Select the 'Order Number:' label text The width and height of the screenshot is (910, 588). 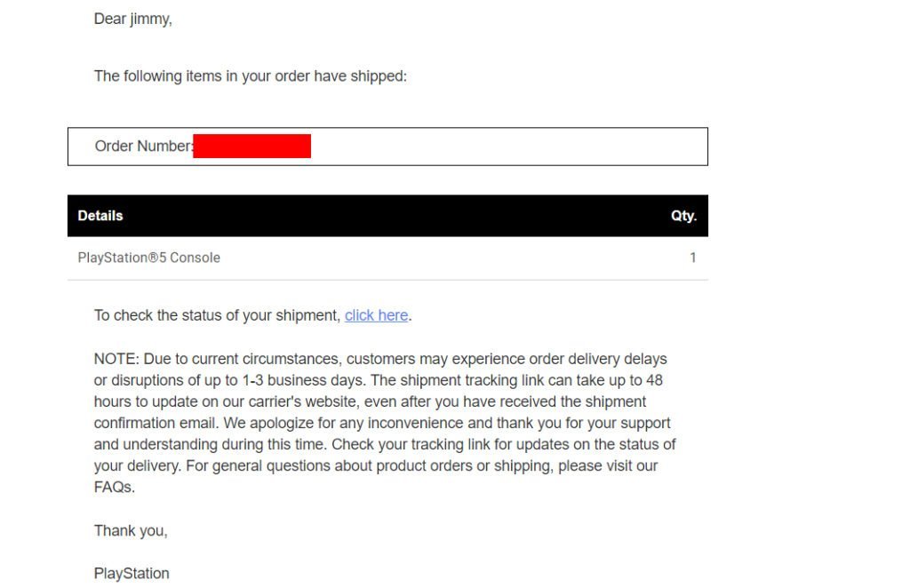click(143, 147)
